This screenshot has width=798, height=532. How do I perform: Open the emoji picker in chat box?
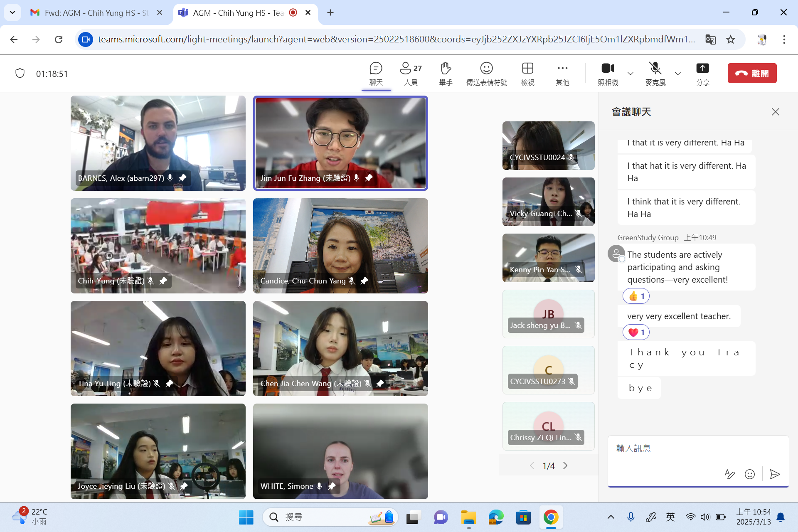pos(750,474)
